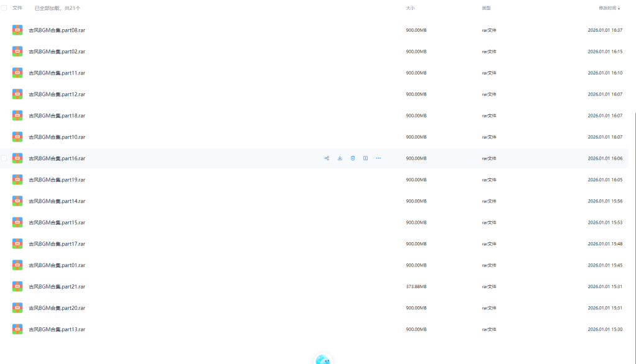Toggle sort order on 修改时间 column

pos(609,8)
